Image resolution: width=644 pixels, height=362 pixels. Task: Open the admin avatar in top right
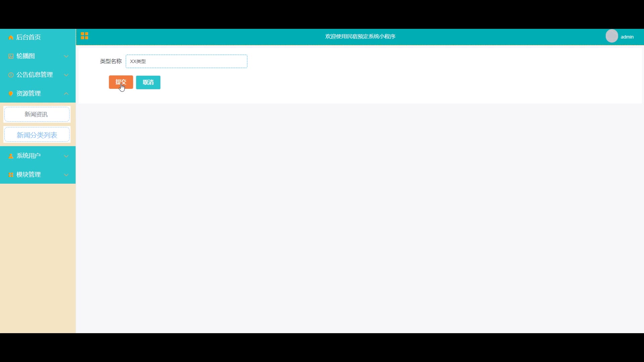tap(611, 36)
